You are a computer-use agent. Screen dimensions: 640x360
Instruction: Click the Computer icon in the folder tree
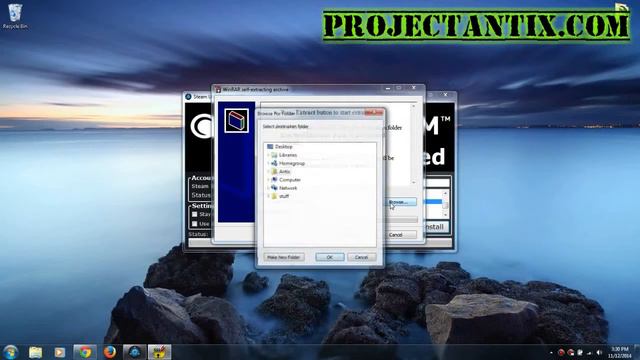(x=274, y=180)
